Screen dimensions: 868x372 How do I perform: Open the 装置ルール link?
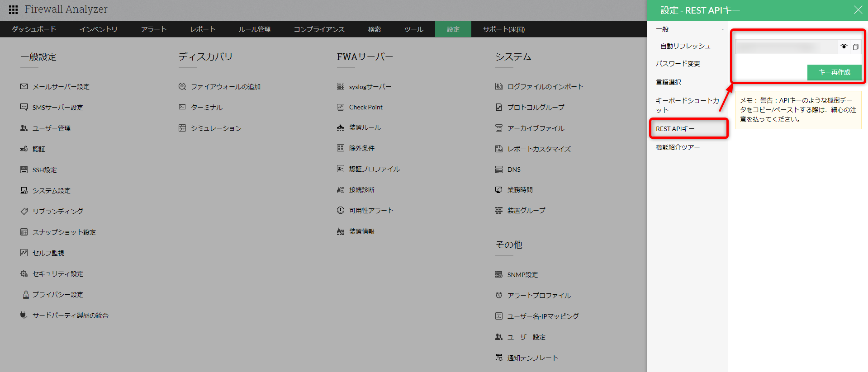(x=365, y=128)
